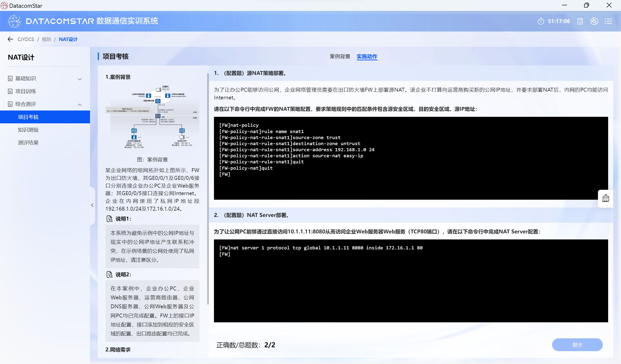621x364 pixels.
Task: Open 测评结果 in the sidebar
Action: tap(28, 143)
